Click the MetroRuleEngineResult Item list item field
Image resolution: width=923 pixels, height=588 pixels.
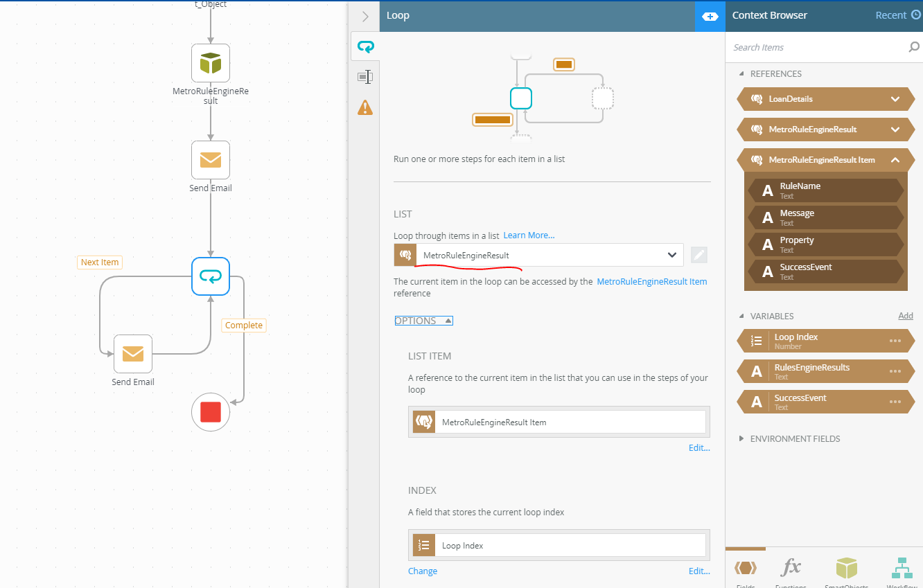(x=559, y=422)
